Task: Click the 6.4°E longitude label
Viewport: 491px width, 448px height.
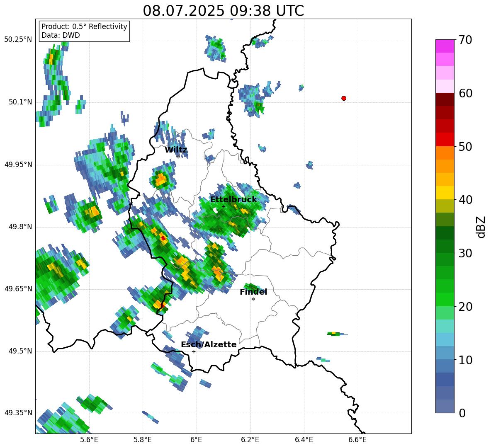Action: (x=304, y=440)
